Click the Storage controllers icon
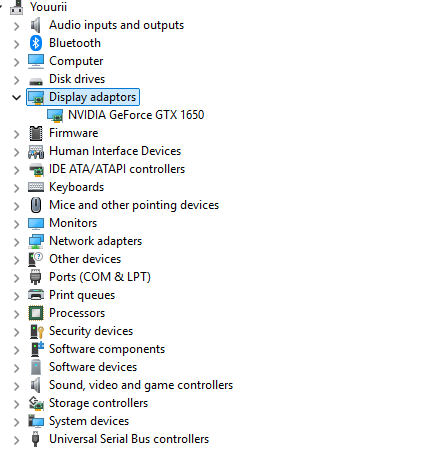 [36, 403]
